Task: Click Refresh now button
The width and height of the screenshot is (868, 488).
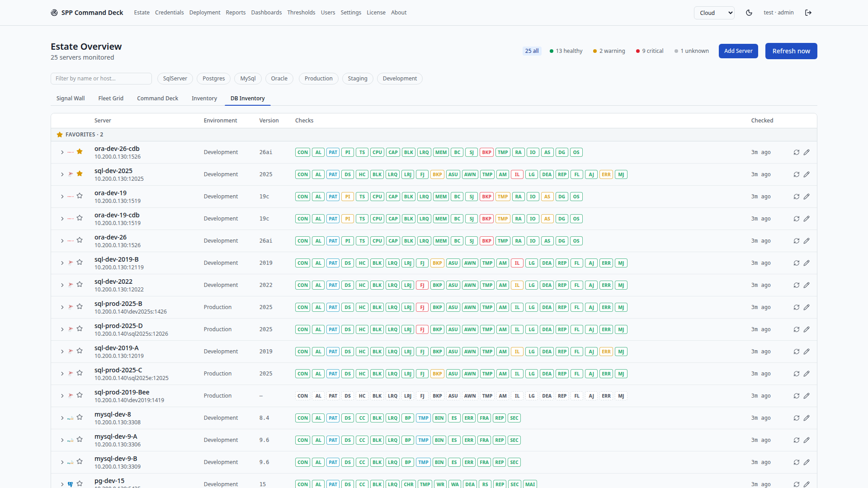Action: pyautogui.click(x=791, y=51)
